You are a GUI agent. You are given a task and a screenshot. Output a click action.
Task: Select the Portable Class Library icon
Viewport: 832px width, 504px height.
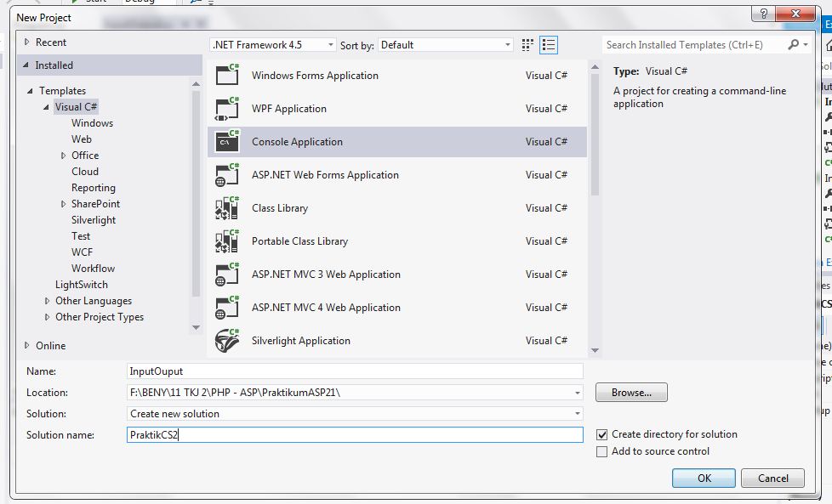pos(228,241)
